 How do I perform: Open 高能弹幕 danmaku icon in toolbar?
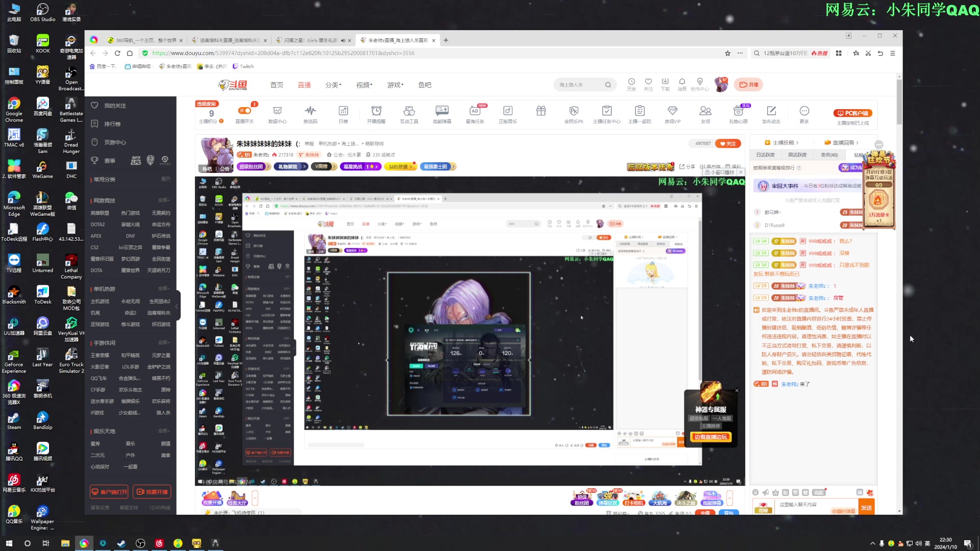click(x=442, y=111)
